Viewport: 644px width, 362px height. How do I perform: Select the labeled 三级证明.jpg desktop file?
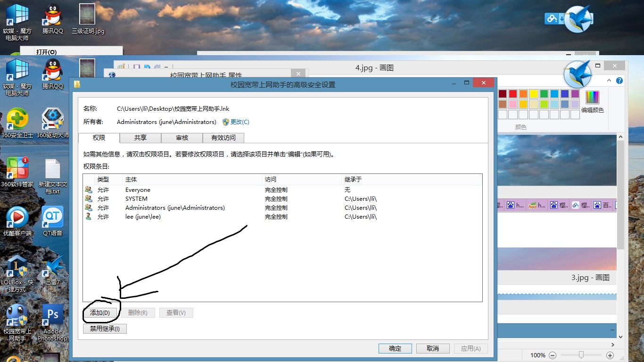tap(88, 19)
